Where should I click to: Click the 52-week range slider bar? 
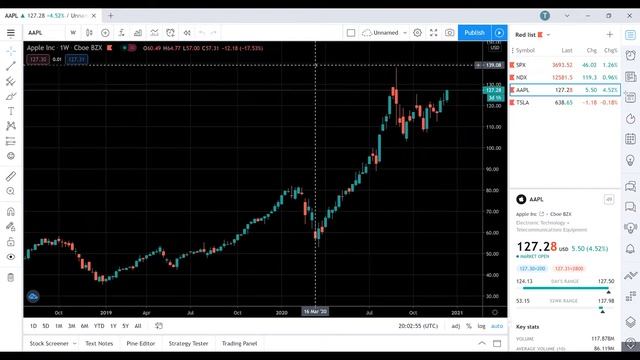pos(565,307)
